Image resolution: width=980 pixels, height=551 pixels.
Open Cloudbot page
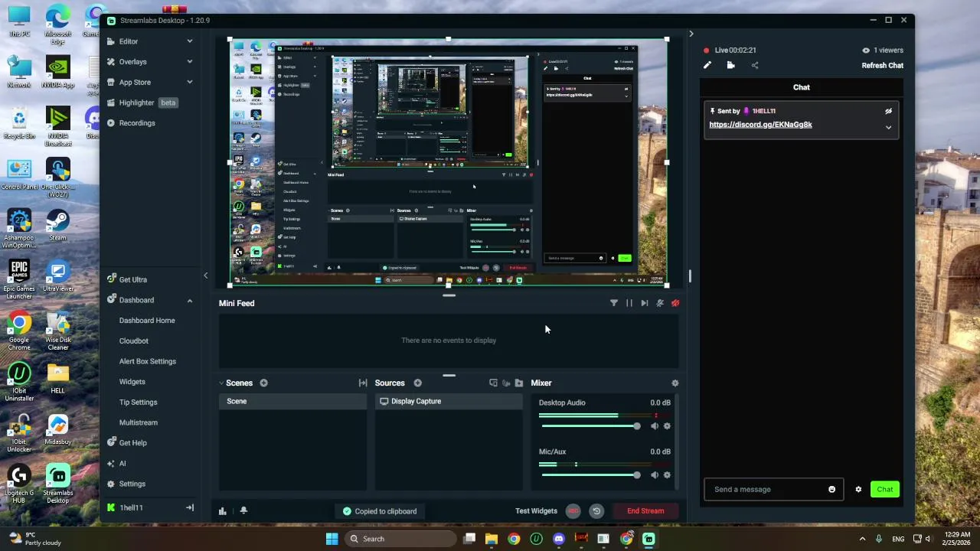point(134,341)
